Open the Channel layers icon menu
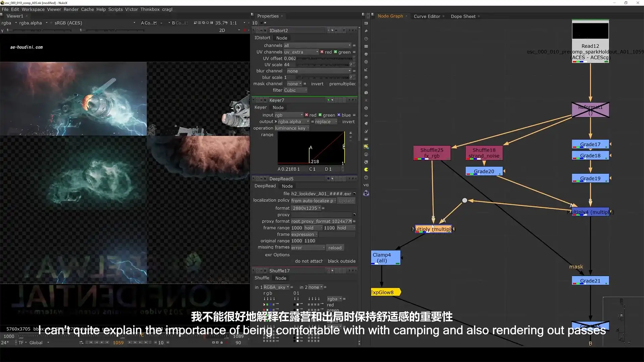This screenshot has width=644, height=362. coord(366,47)
